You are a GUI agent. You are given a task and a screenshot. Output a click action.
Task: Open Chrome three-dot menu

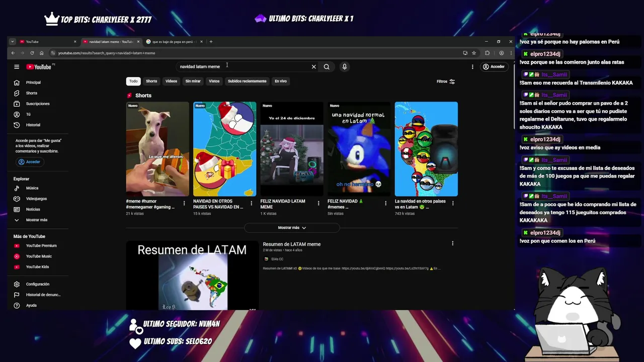(x=511, y=53)
